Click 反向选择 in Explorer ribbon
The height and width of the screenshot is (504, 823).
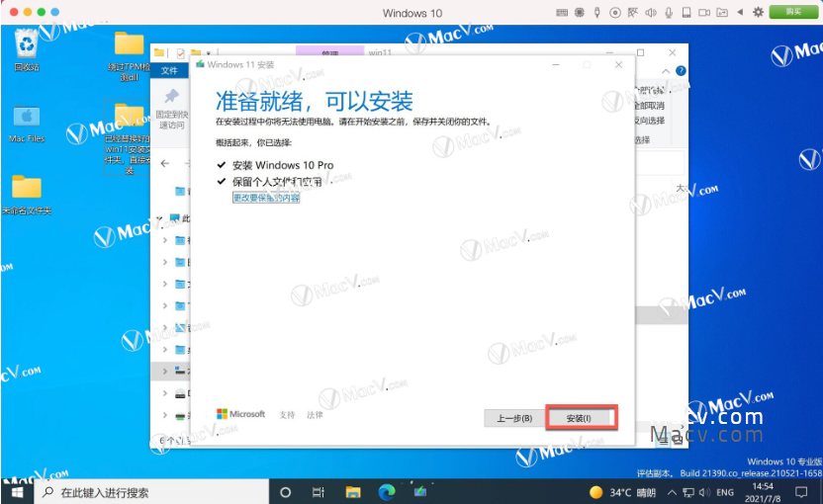click(x=650, y=121)
